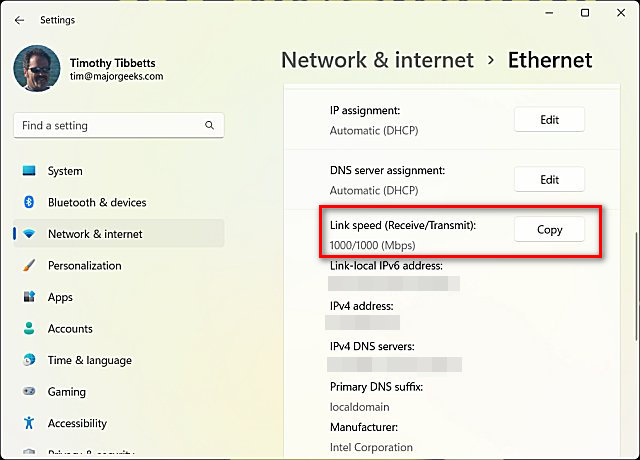
Task: Click the back arrow in Settings title bar
Action: (x=19, y=19)
